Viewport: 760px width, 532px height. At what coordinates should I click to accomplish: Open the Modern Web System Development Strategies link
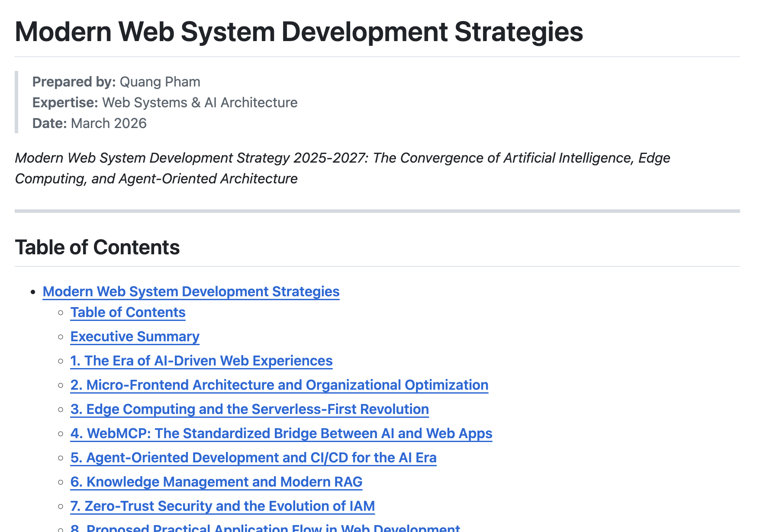point(191,292)
